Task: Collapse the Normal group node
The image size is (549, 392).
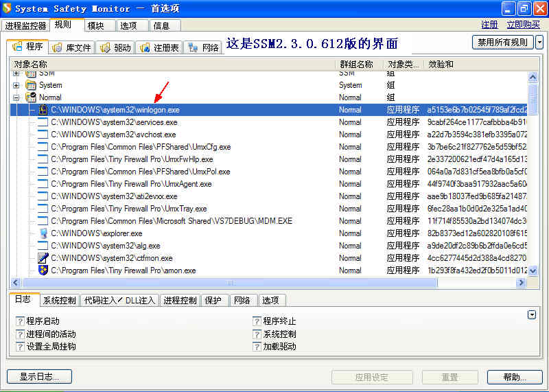Action: pyautogui.click(x=16, y=97)
